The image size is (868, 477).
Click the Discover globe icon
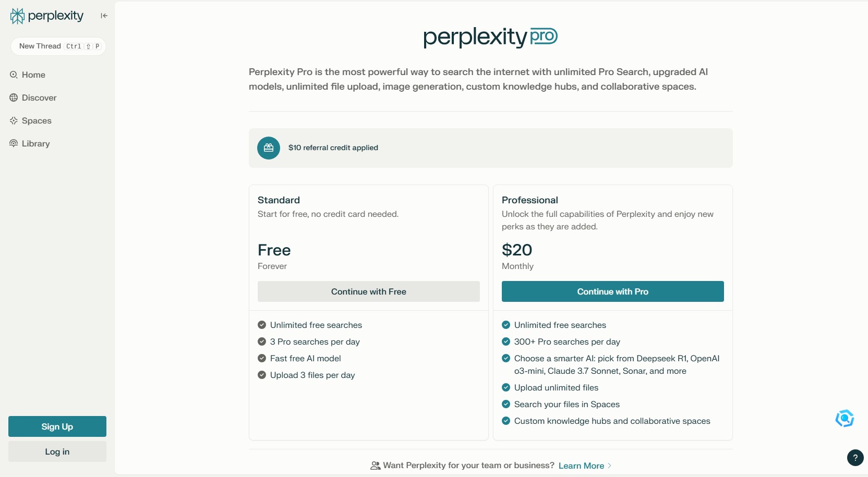(x=14, y=97)
